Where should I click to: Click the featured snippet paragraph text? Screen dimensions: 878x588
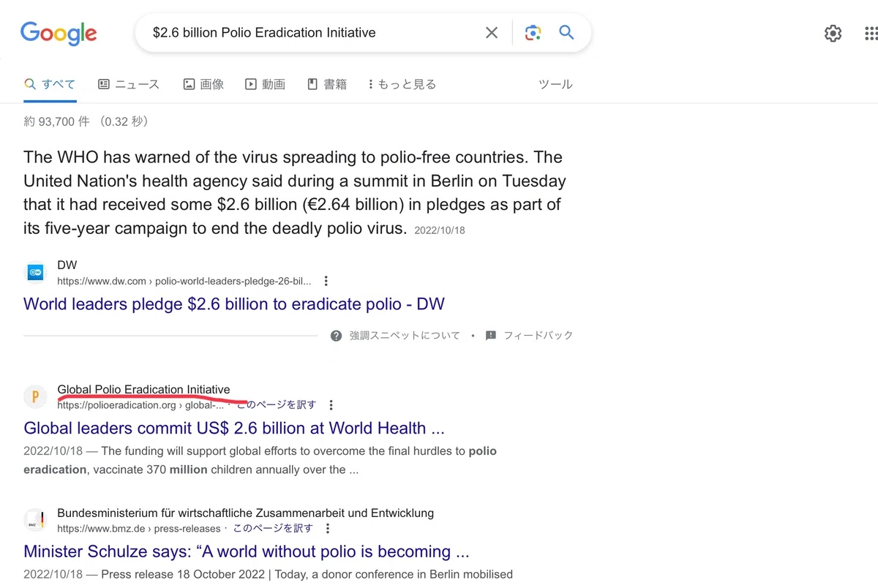pyautogui.click(x=295, y=192)
